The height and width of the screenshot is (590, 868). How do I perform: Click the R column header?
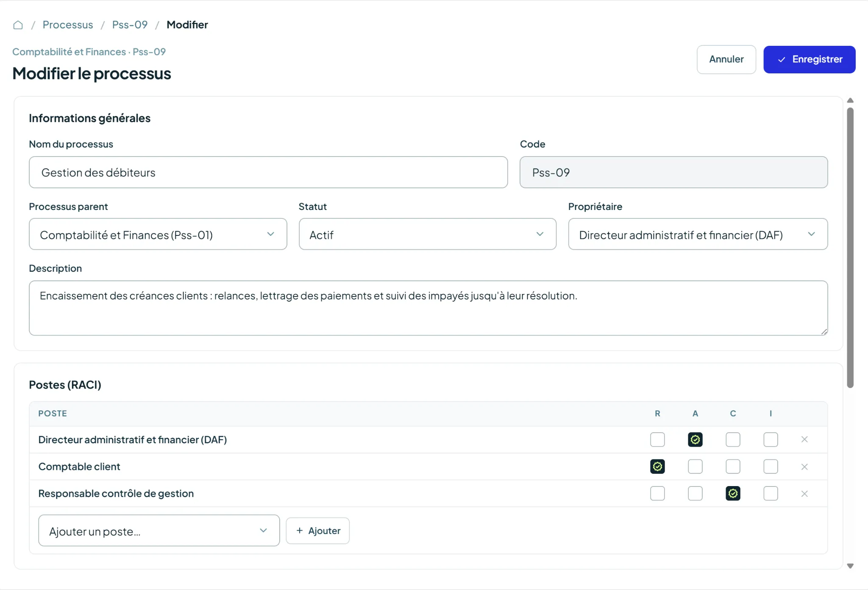tap(657, 414)
